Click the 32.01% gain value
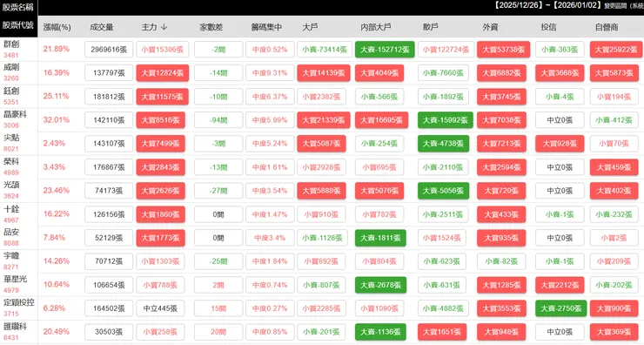This screenshot has height=345, width=644. [x=57, y=119]
